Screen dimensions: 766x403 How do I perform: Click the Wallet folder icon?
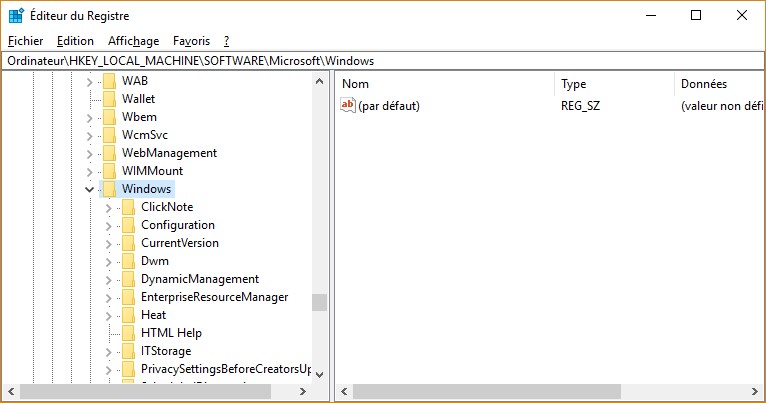[109, 99]
